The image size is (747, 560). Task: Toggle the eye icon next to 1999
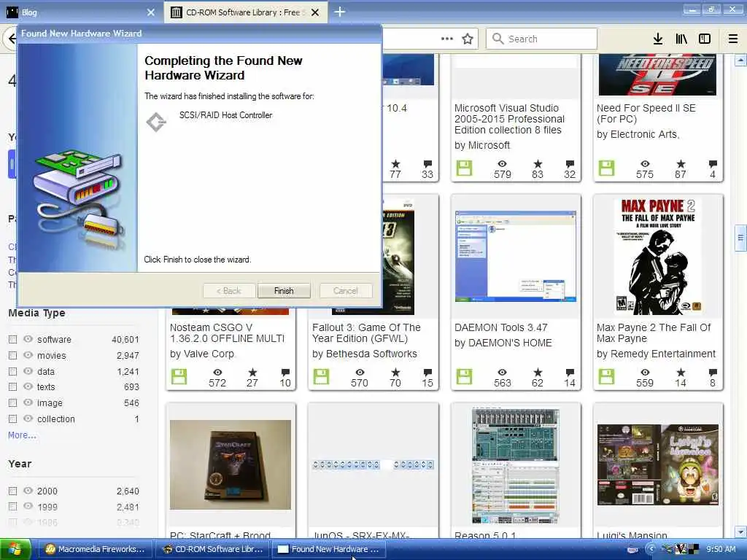tap(28, 506)
